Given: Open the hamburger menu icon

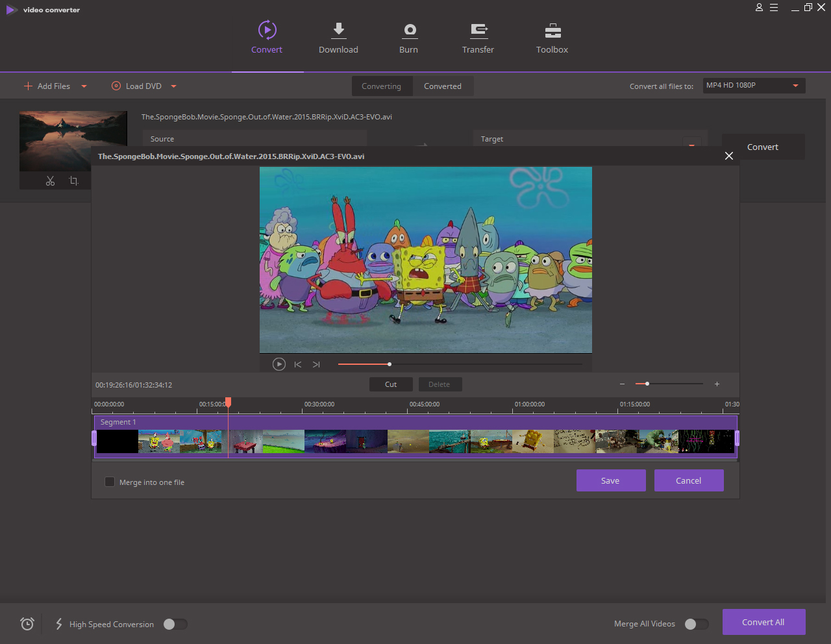Looking at the screenshot, I should tap(774, 7).
